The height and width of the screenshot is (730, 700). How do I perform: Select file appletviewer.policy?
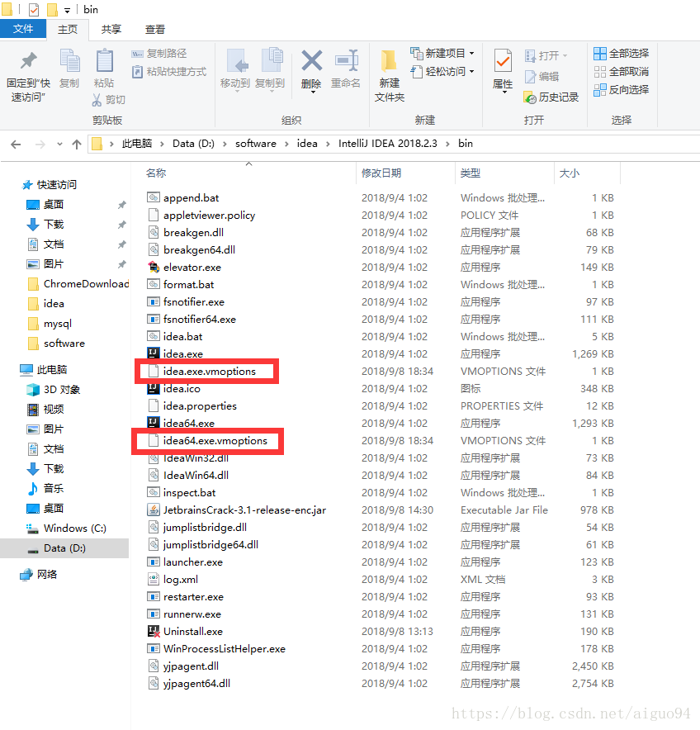click(x=209, y=215)
